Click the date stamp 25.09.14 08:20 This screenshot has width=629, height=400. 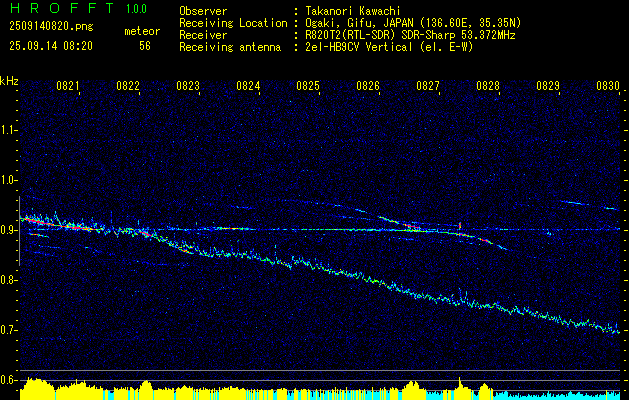(x=51, y=46)
